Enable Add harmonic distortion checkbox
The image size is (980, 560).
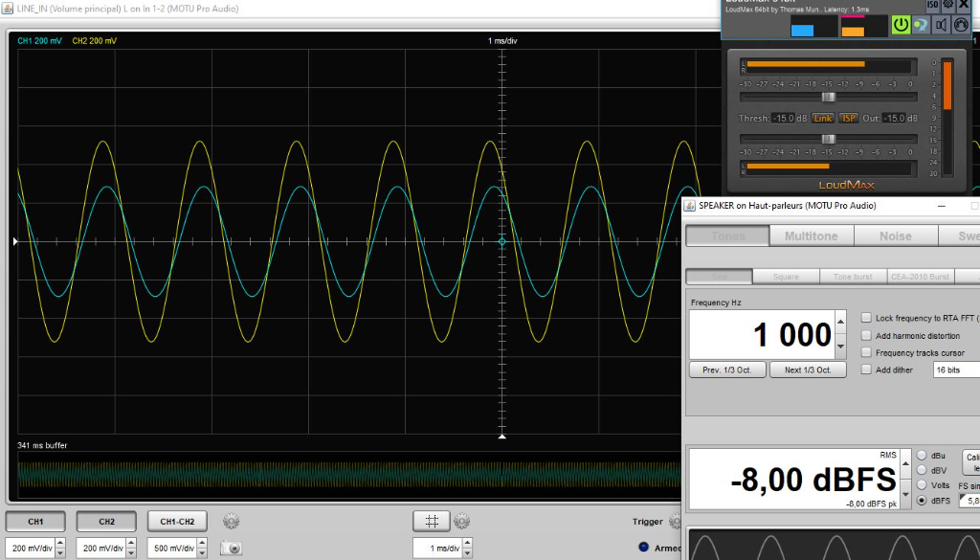point(866,336)
